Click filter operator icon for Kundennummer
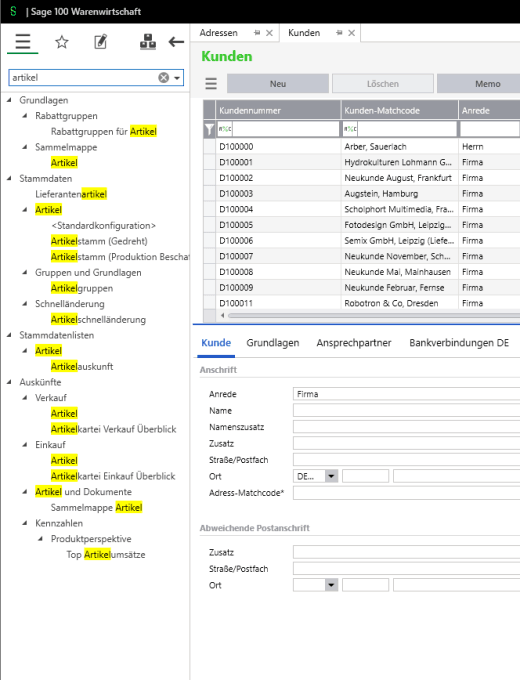The height and width of the screenshot is (680, 520). coord(225,129)
